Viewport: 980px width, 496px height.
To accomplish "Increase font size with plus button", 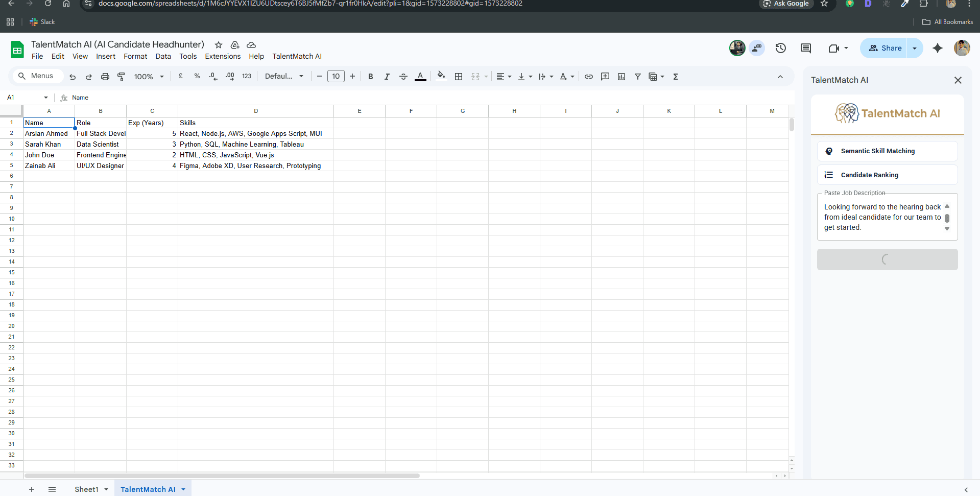I will [x=352, y=76].
